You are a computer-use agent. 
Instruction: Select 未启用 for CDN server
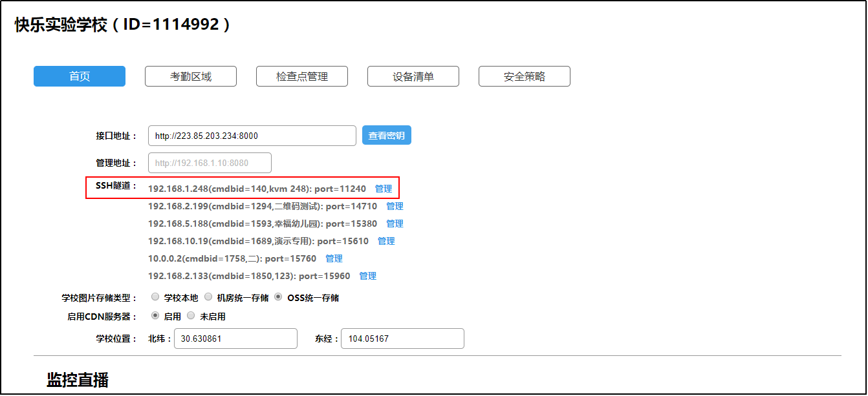coord(191,316)
